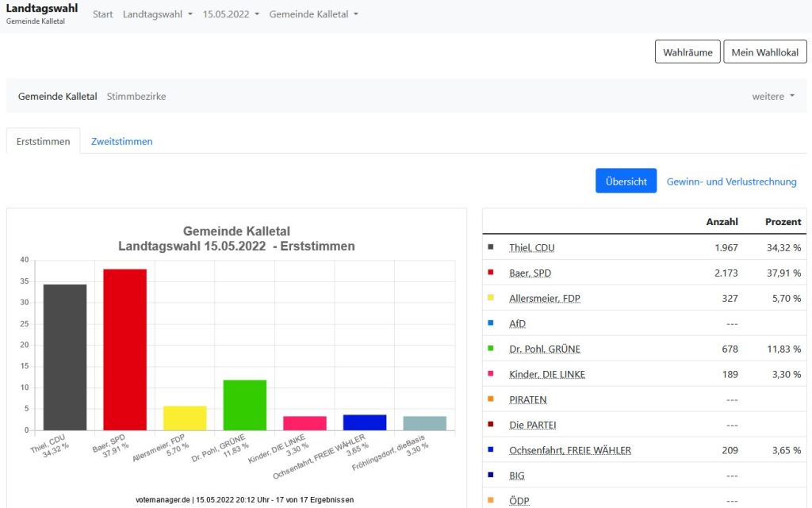Click the yellow FDP color swatch
812x508 pixels.
[x=490, y=297]
